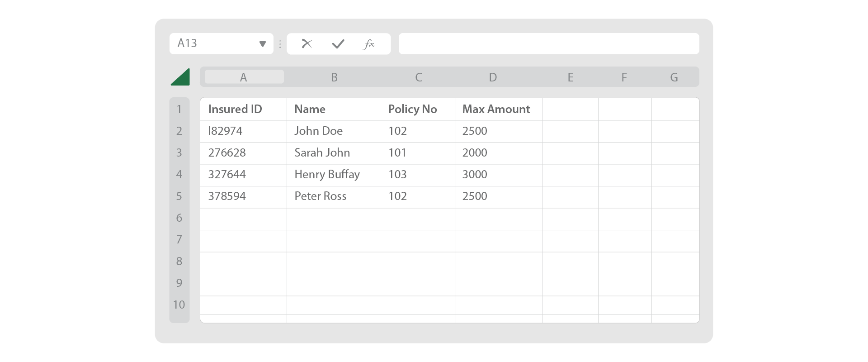Click the green select-all corner triangle
This screenshot has height=362, width=868.
(181, 78)
